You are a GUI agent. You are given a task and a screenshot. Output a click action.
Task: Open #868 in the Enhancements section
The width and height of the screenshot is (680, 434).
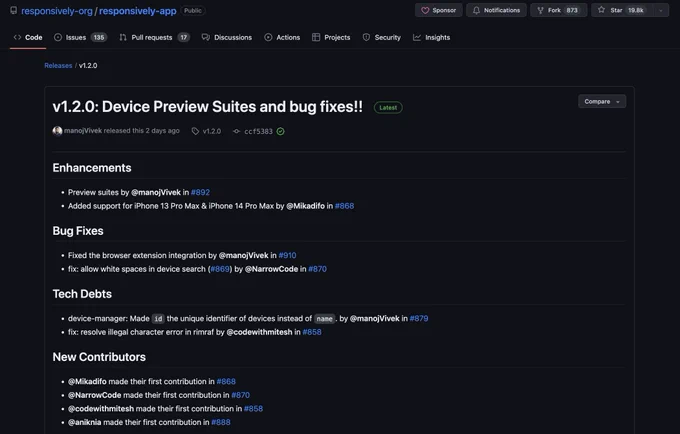344,206
